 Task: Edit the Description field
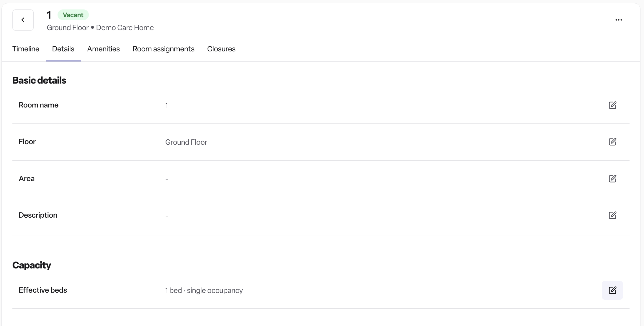click(x=612, y=215)
